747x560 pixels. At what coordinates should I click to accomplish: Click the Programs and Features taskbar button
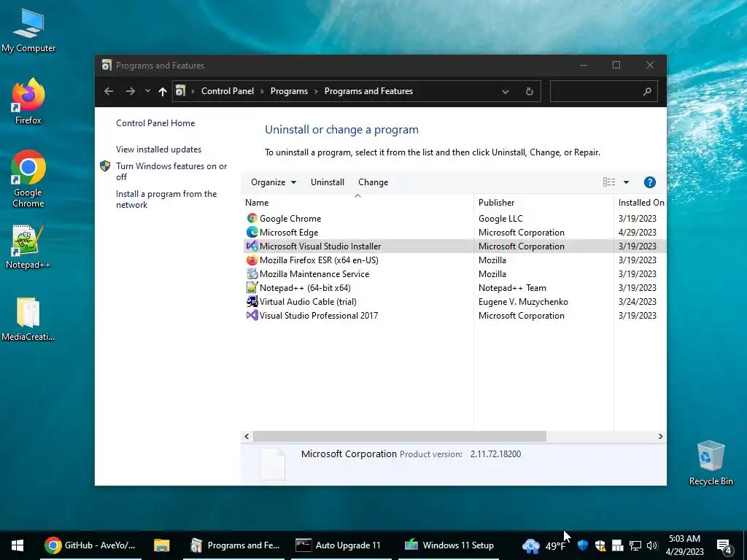(233, 545)
